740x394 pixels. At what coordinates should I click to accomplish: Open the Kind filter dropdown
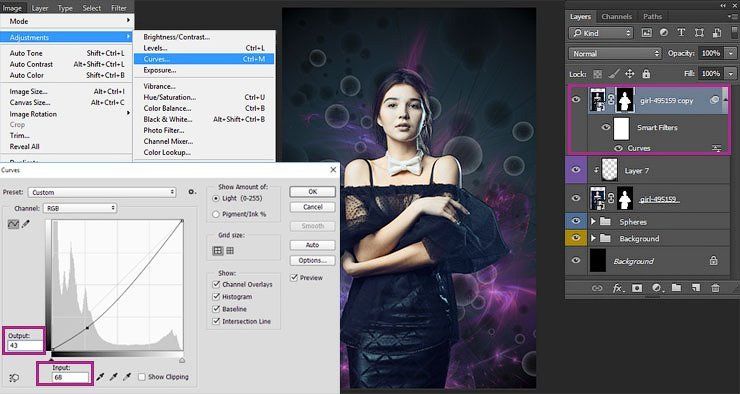600,33
